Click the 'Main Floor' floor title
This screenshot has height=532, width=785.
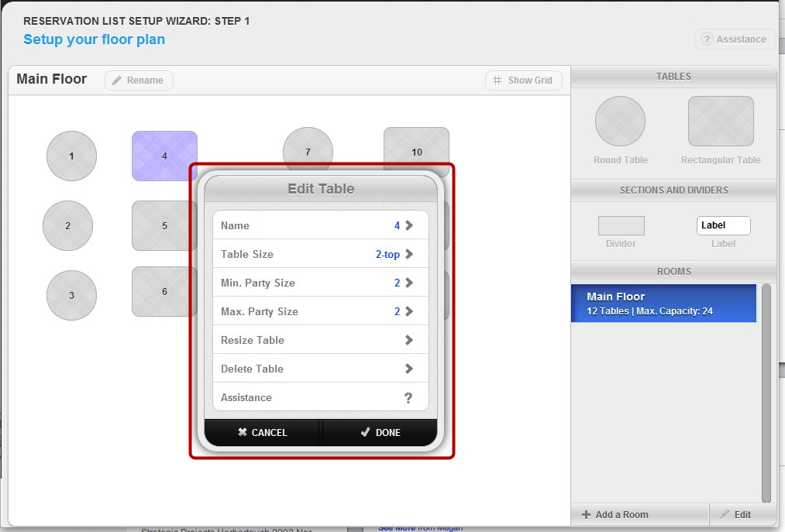[x=52, y=79]
